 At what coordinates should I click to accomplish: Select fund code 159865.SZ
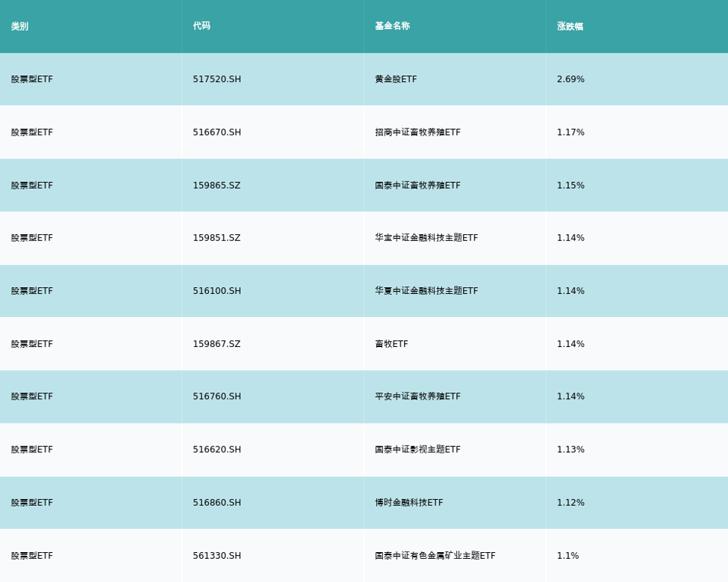coord(217,185)
